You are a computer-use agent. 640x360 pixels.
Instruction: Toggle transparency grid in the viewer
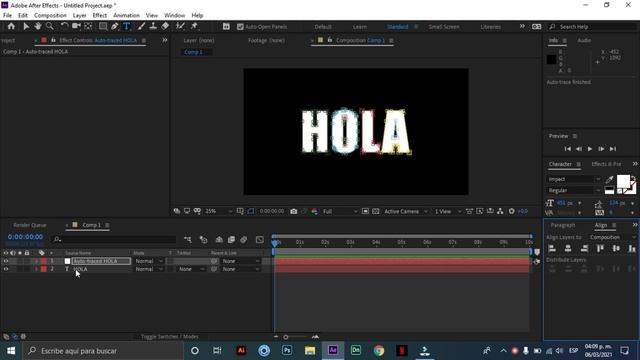376,211
